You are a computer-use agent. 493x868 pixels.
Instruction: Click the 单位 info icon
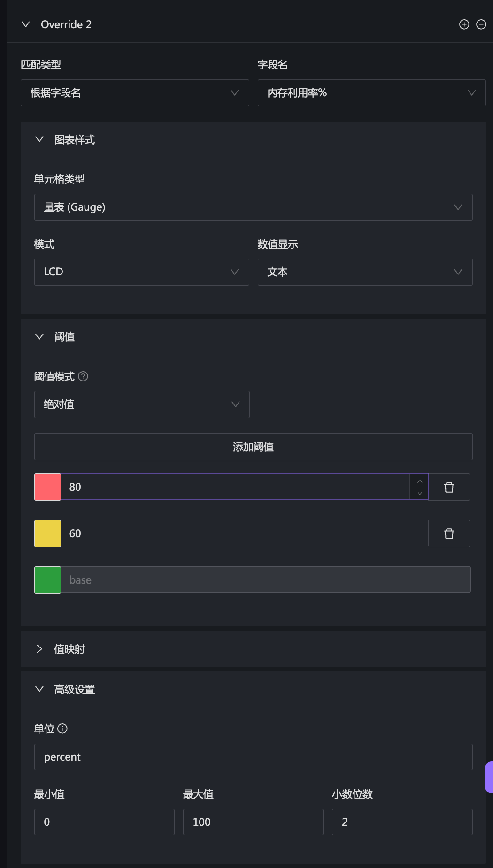[x=62, y=729]
